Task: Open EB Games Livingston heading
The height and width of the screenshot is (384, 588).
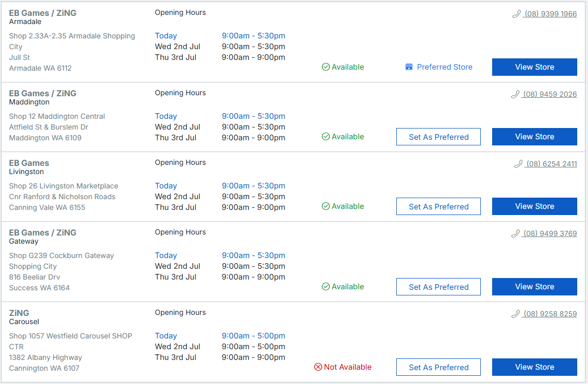Action: point(29,163)
